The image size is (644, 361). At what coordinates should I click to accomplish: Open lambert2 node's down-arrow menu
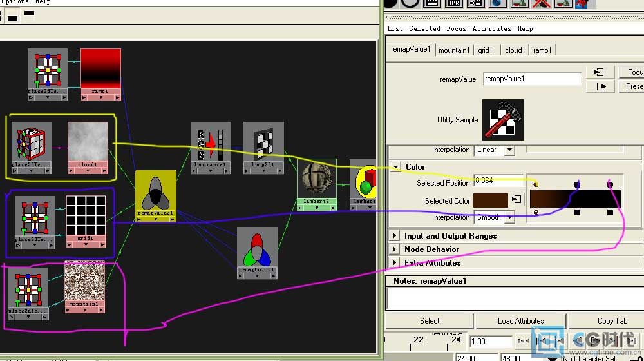pyautogui.click(x=317, y=208)
